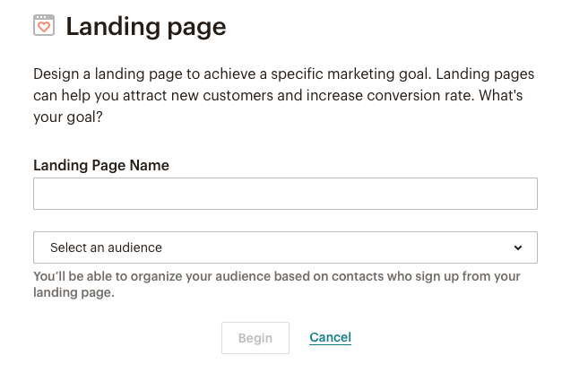Click the chevron arrow in audience dropdown
This screenshot has height=373, width=588.
coord(518,247)
